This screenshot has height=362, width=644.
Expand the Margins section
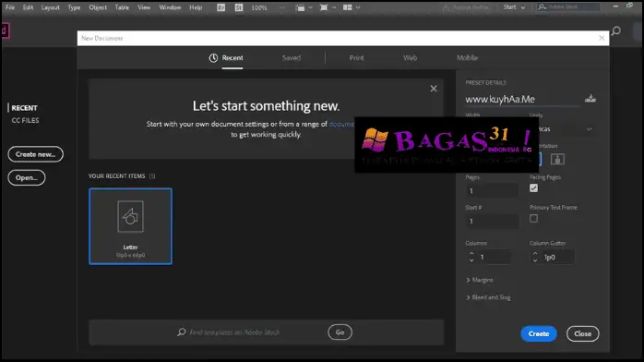(480, 280)
